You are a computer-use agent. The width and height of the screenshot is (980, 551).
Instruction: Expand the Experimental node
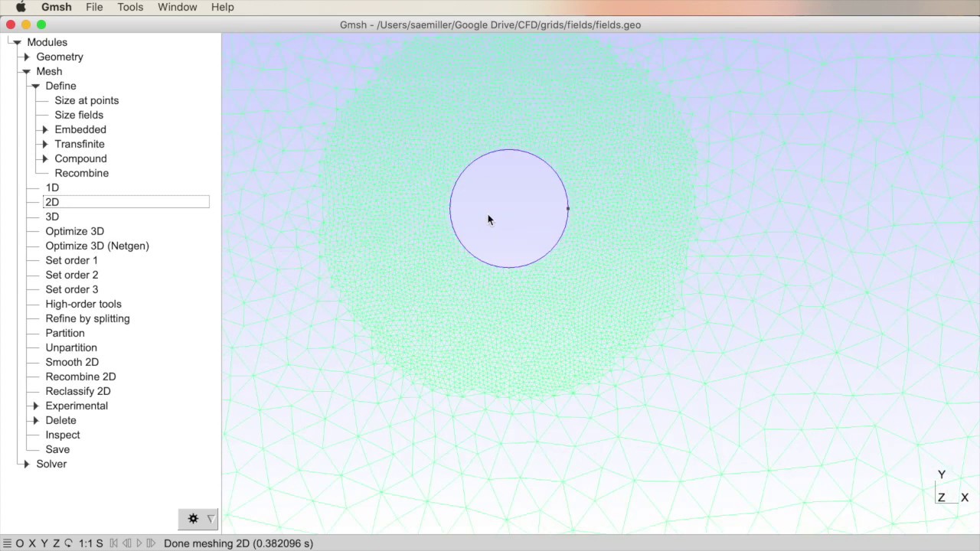[35, 406]
